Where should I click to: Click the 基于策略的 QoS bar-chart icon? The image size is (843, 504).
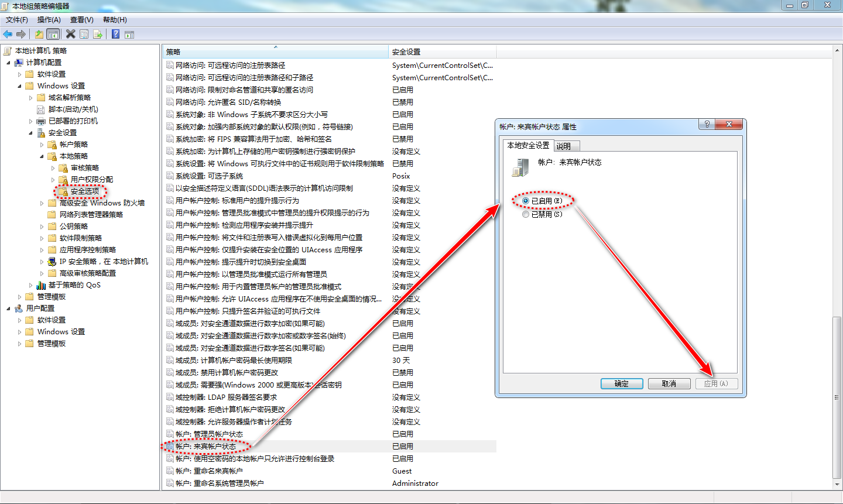point(41,285)
